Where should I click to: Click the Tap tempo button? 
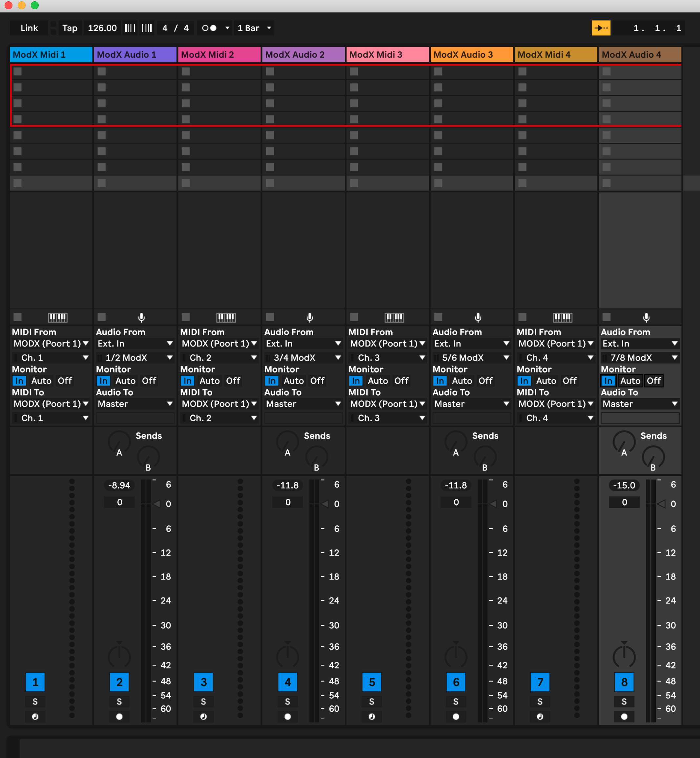pyautogui.click(x=70, y=28)
